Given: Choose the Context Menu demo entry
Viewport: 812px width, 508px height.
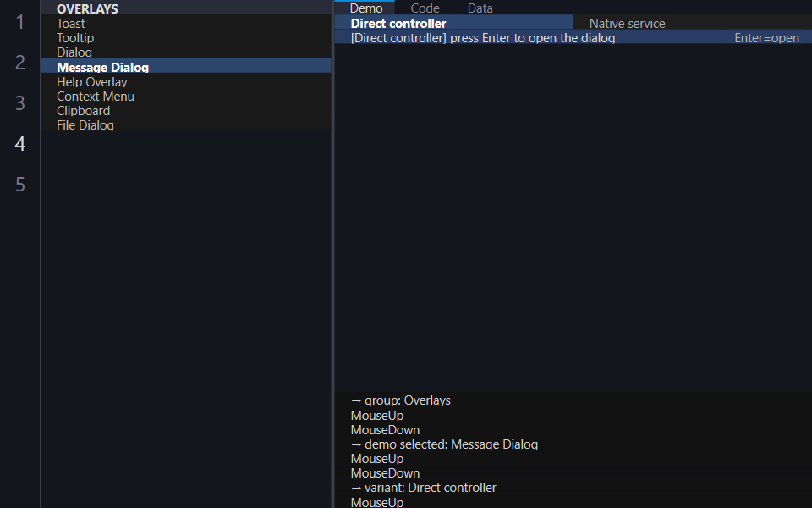Looking at the screenshot, I should point(185,96).
